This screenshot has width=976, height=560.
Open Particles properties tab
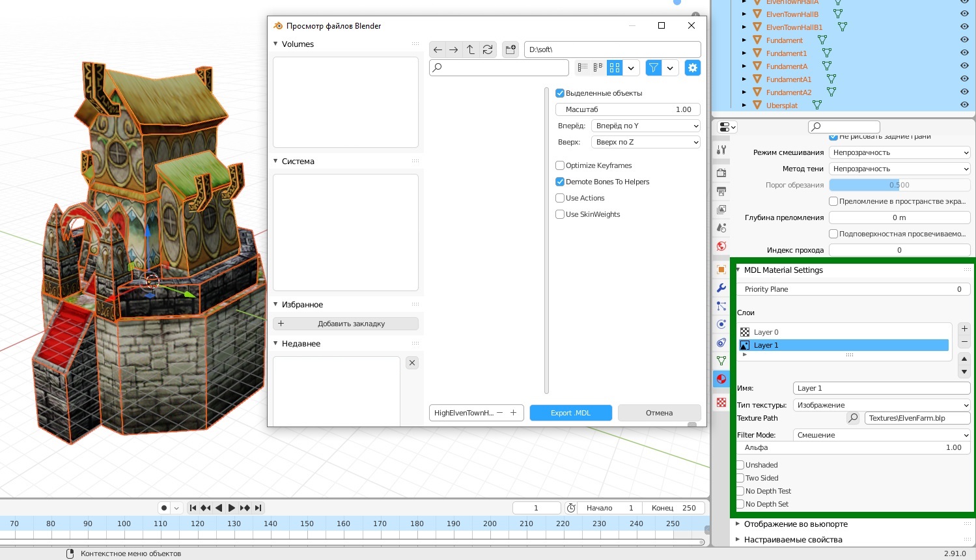721,306
